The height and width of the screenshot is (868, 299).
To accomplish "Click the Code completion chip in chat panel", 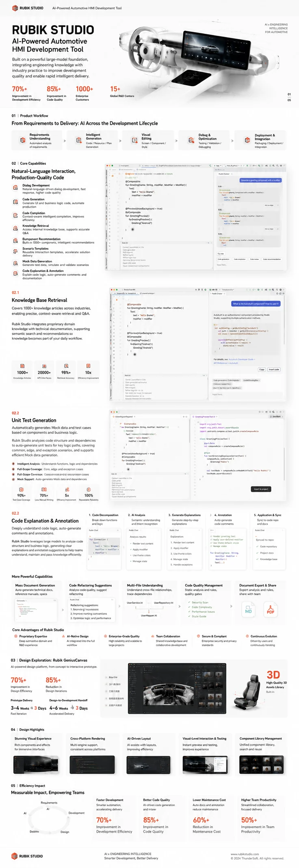I will click(240, 259).
